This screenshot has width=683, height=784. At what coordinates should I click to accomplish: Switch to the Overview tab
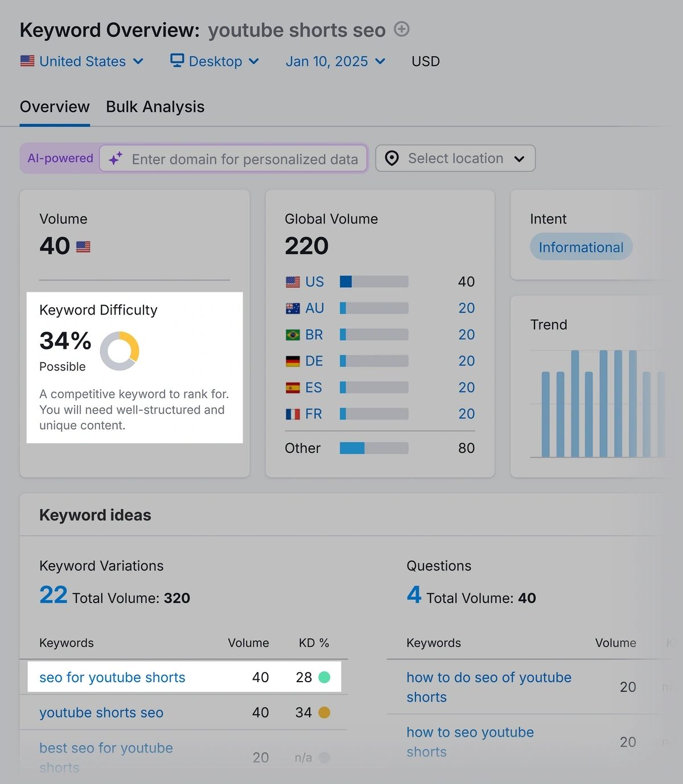click(x=55, y=107)
